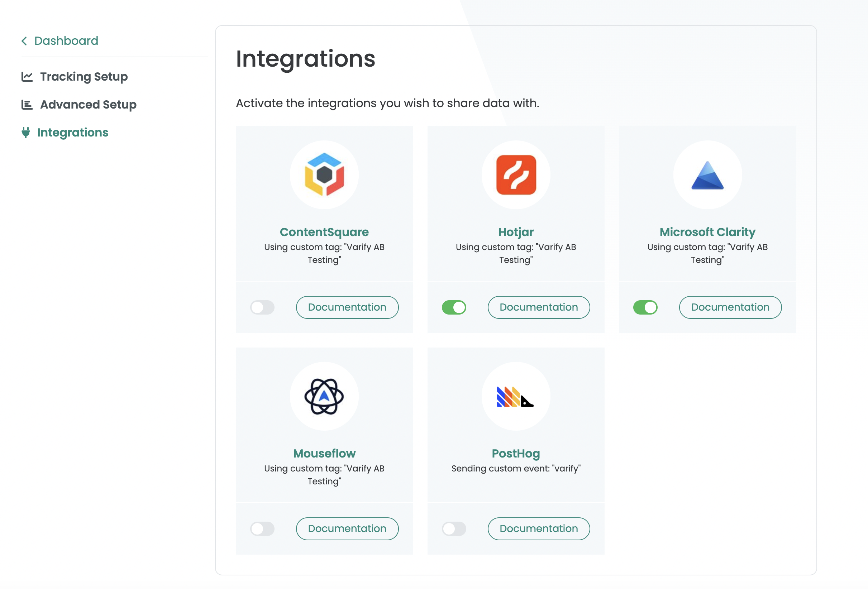Click the Advanced Setup bar chart icon

point(27,105)
